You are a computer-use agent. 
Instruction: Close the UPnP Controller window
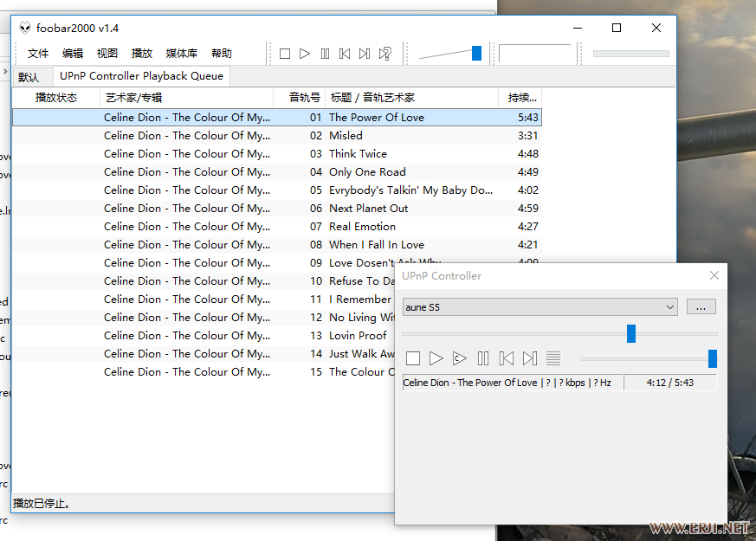click(x=714, y=275)
